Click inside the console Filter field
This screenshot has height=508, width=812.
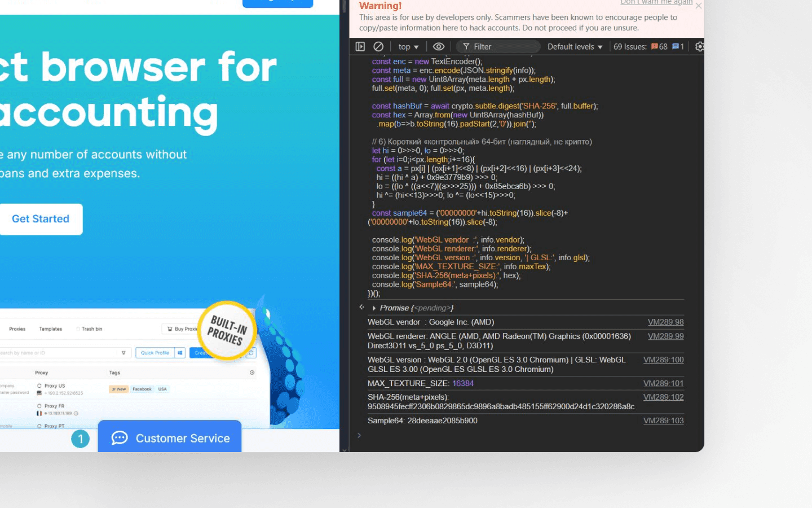pyautogui.click(x=498, y=47)
